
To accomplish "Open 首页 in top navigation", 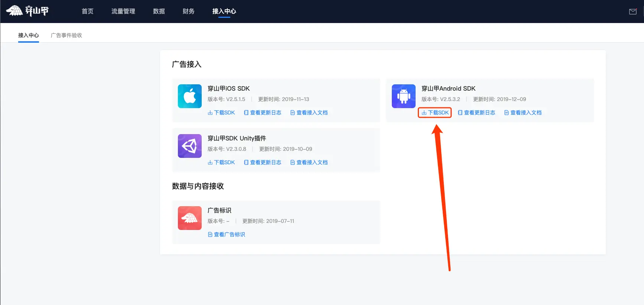I will coord(88,11).
